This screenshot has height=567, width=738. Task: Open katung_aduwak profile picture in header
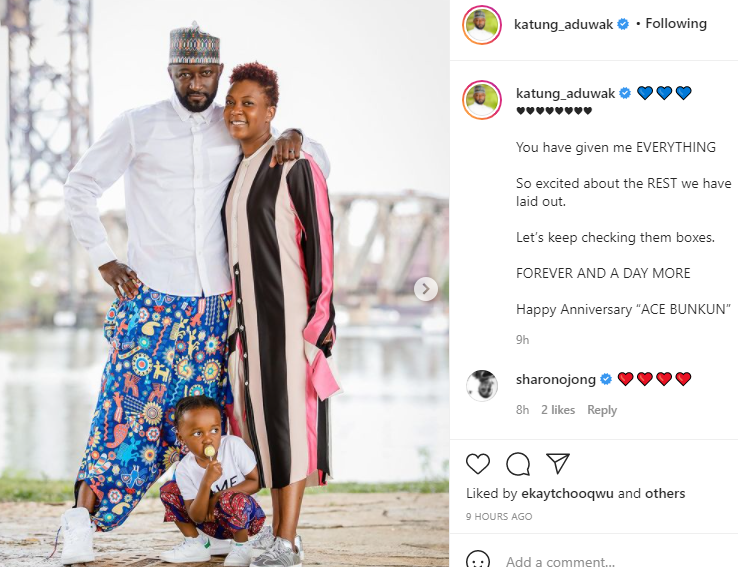[x=481, y=25]
